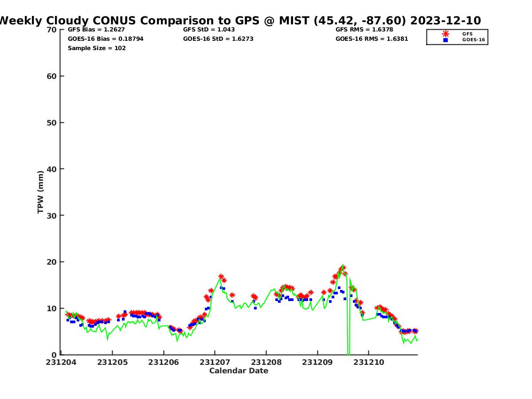Select the Sample Size = 102 text
Viewport: 532px width, 399px height.
(97, 48)
